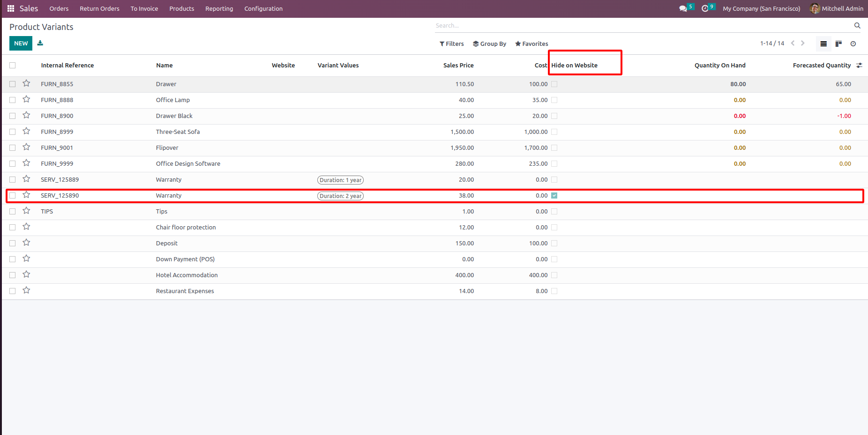This screenshot has height=435, width=868.
Task: Open the apps grid home menu
Action: 11,8
